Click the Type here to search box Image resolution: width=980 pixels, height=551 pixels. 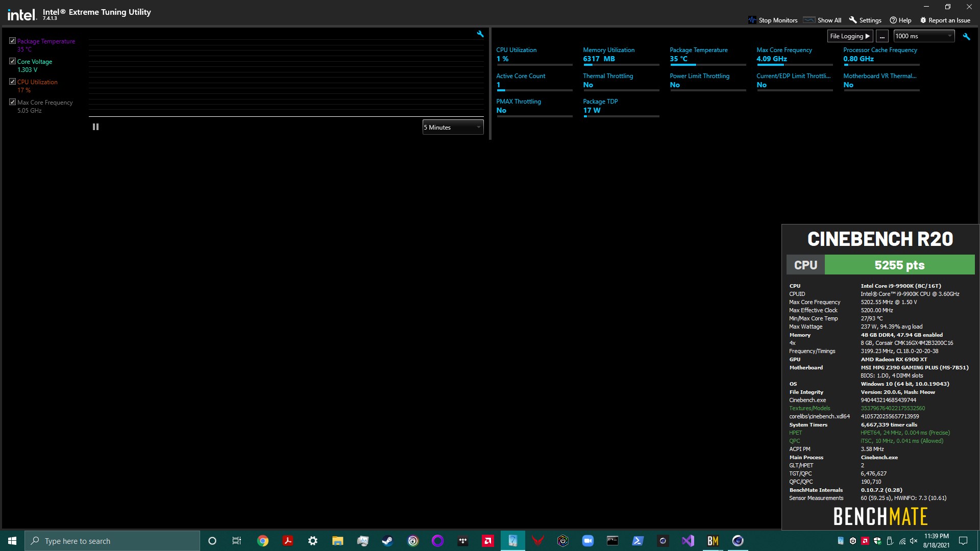pos(112,541)
